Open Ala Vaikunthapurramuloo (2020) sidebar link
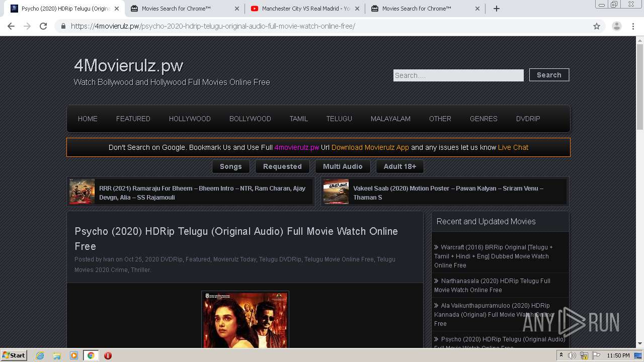Viewport: 644px width, 362px height. click(x=494, y=314)
